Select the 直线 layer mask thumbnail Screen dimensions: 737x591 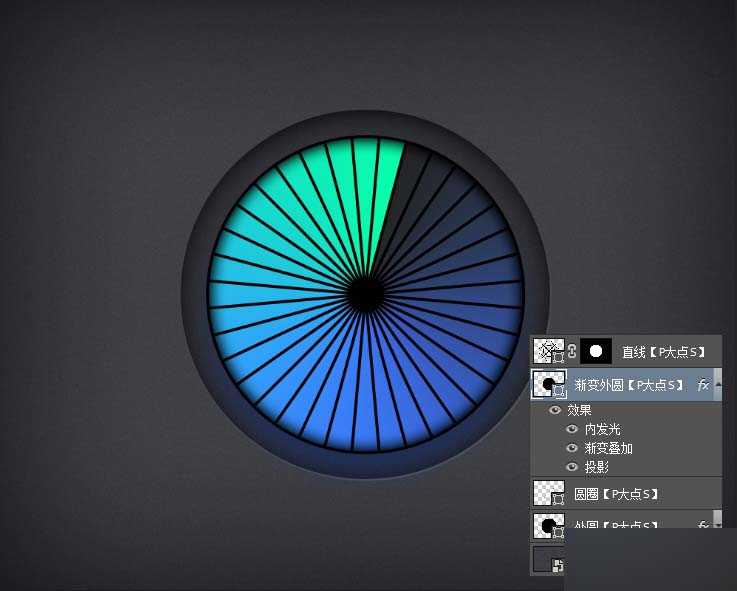[x=597, y=351]
